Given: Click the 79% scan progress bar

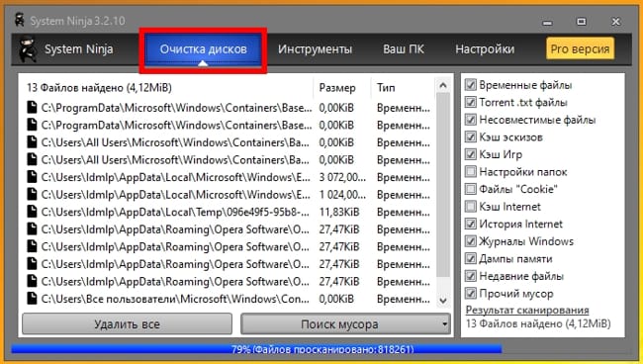Looking at the screenshot, I should tap(321, 349).
